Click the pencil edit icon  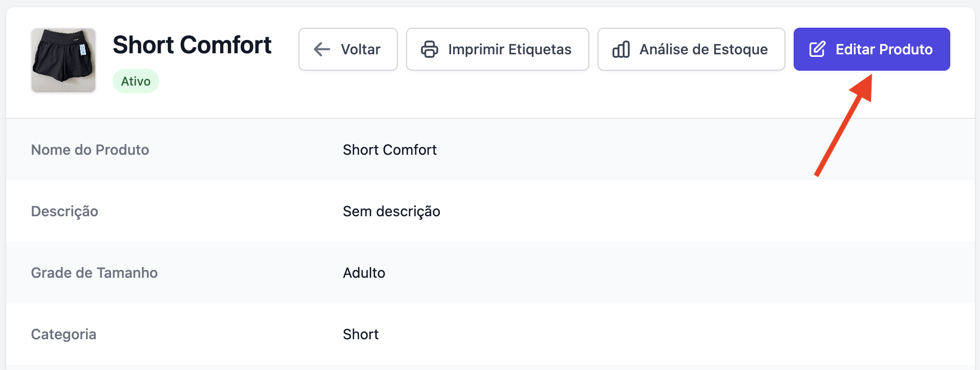point(817,49)
